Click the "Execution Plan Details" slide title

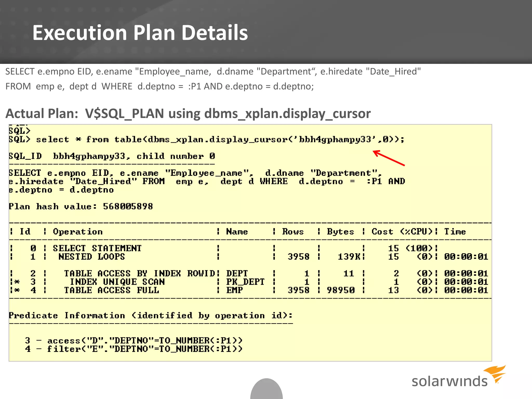coord(140,33)
